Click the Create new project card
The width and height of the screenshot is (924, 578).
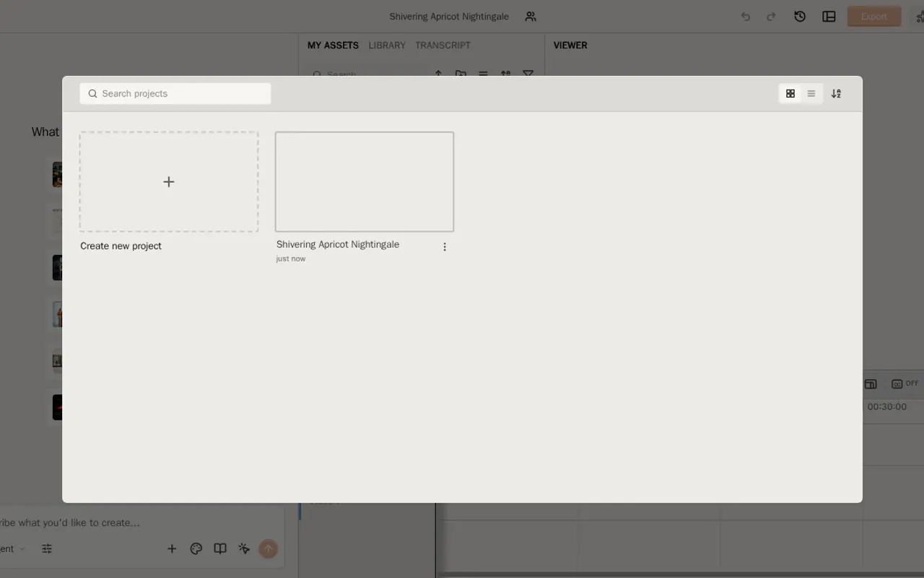(169, 182)
